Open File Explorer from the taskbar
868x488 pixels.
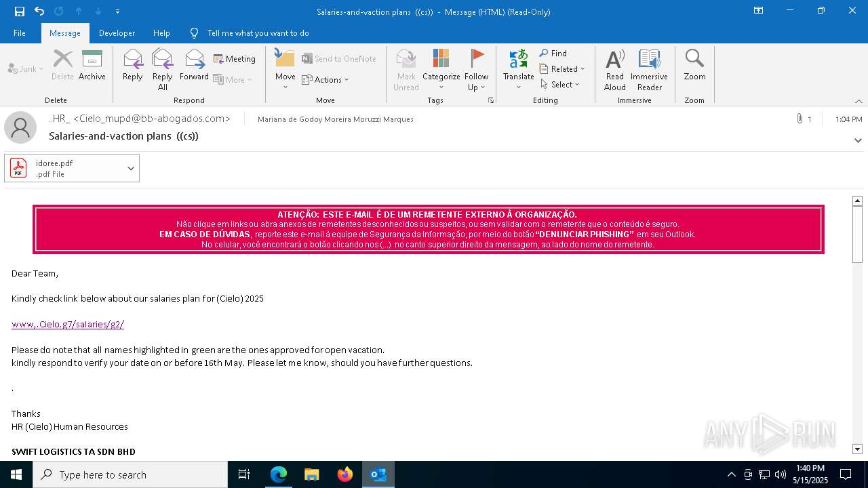312,474
